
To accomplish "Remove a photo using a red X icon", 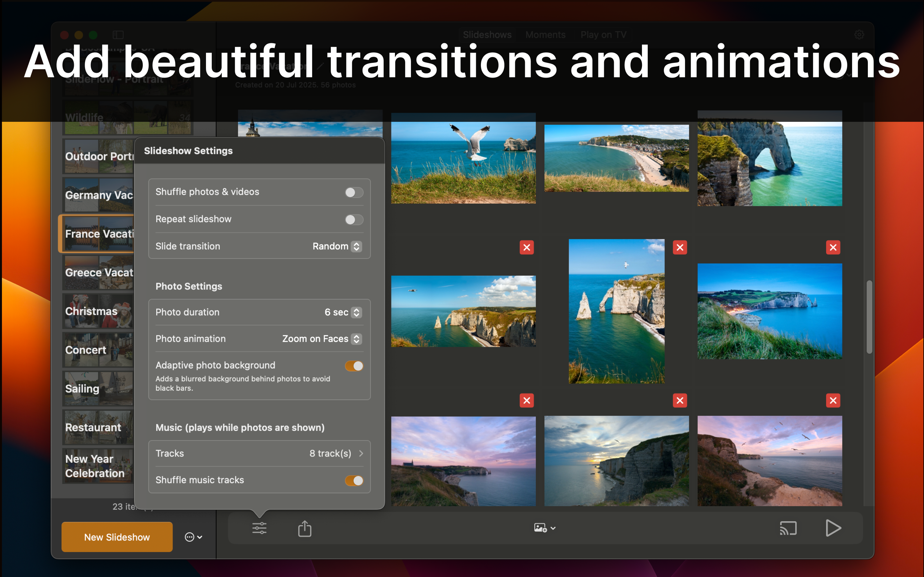I will pyautogui.click(x=527, y=247).
